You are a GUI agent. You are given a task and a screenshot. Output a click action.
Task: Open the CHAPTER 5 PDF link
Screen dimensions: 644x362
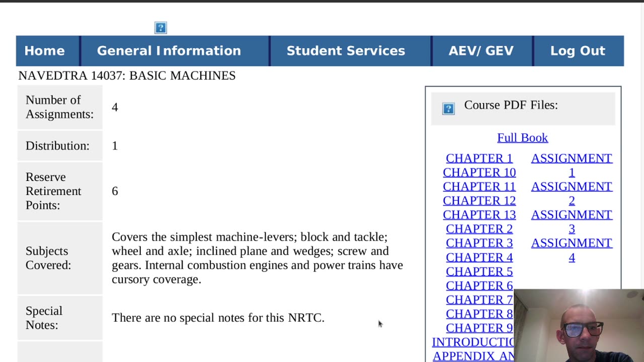click(x=479, y=271)
